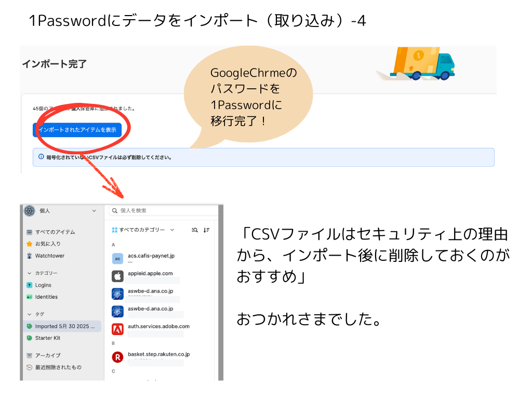
Task: Click the star icon next to お気に入り
Action: click(x=30, y=244)
